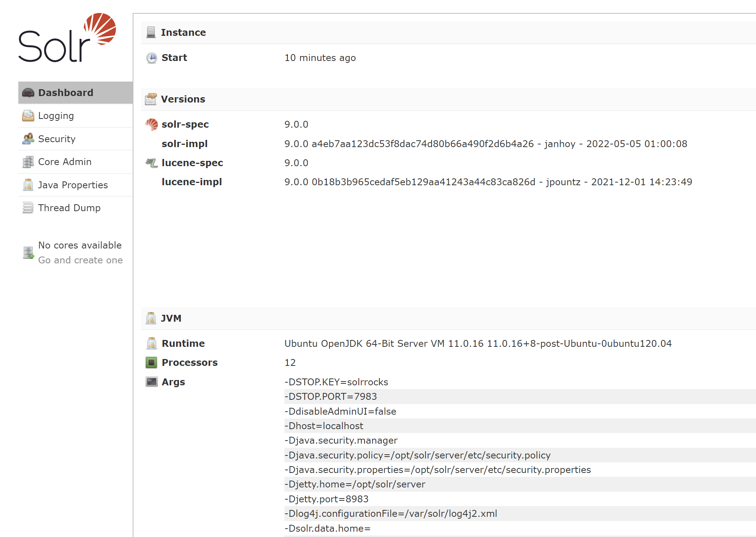
Task: Click the -Djetty.home argument
Action: (x=355, y=484)
